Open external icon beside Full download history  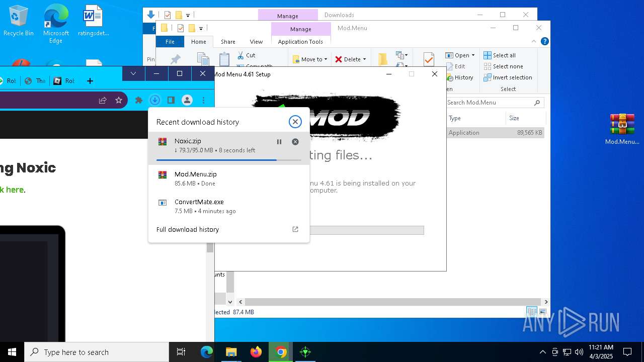(x=295, y=229)
